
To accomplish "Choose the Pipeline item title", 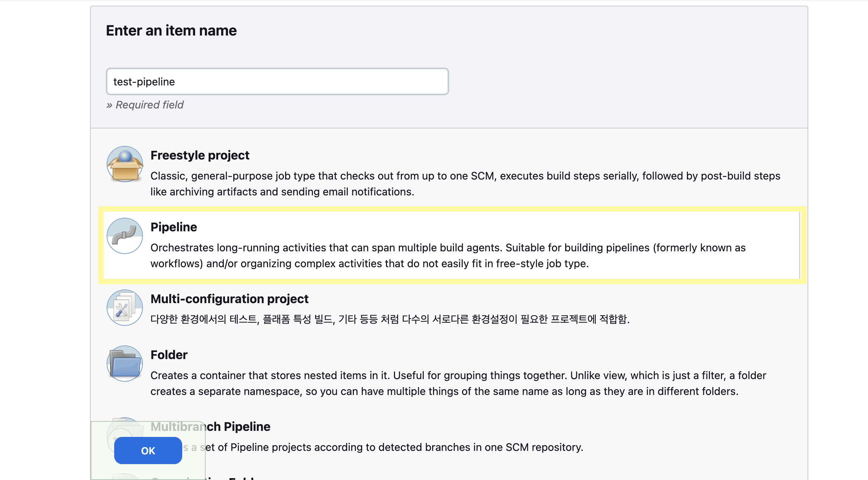I will (x=174, y=227).
